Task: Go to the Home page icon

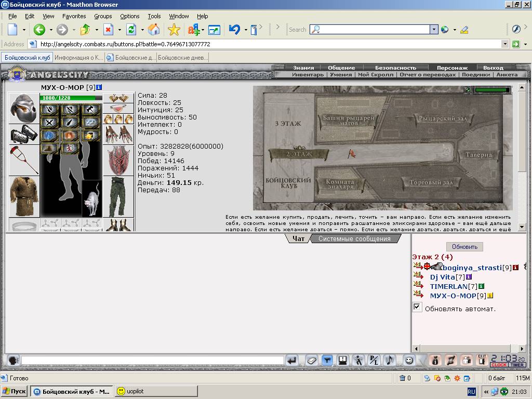Action: click(x=154, y=30)
